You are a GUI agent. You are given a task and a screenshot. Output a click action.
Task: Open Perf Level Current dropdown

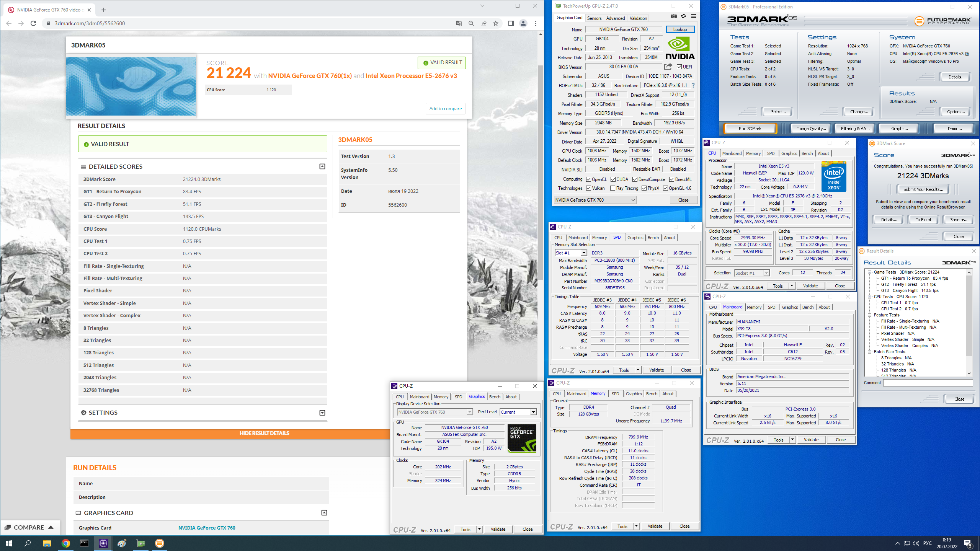coord(518,412)
